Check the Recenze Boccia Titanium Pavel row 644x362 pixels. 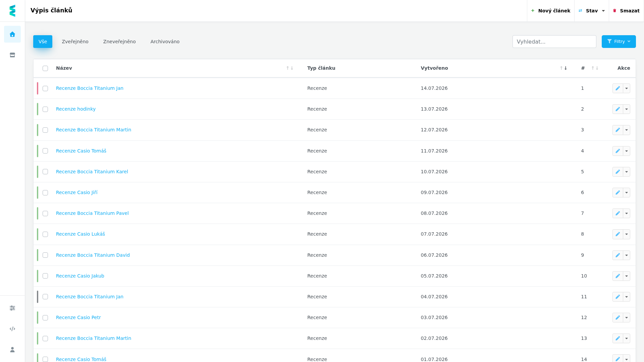coord(45,214)
